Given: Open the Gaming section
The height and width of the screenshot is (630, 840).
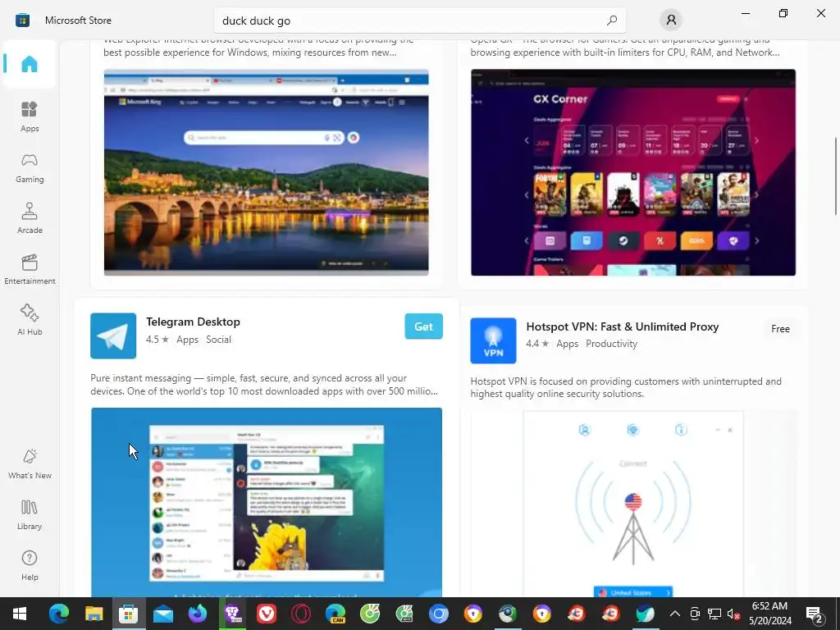Looking at the screenshot, I should coord(30,167).
